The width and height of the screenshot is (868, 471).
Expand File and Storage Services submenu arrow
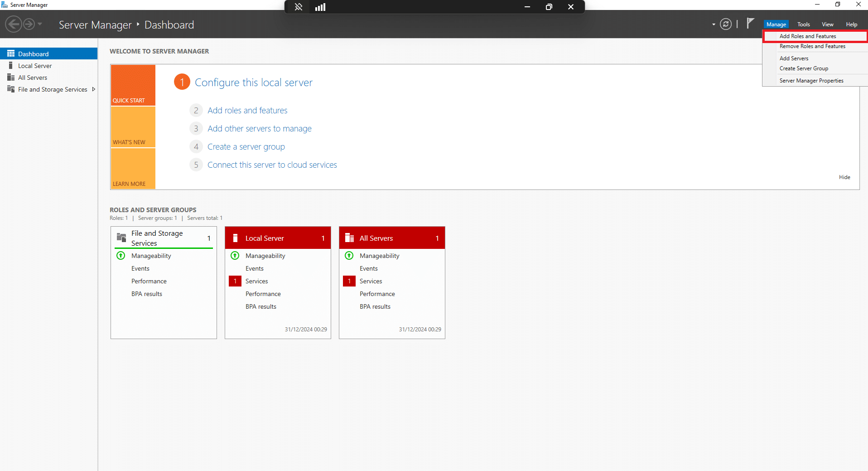click(x=93, y=89)
